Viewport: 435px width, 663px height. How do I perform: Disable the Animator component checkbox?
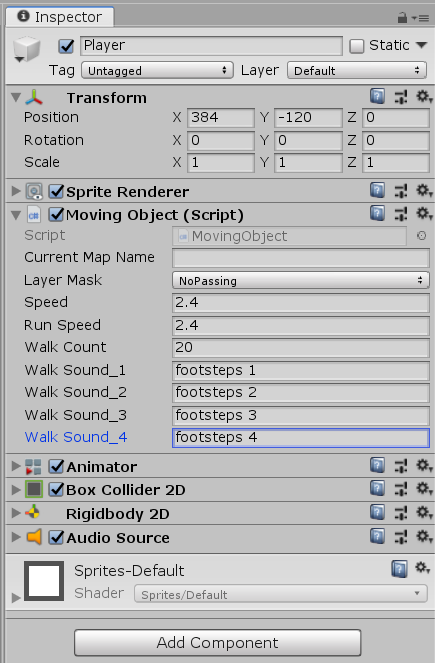pyautogui.click(x=56, y=466)
